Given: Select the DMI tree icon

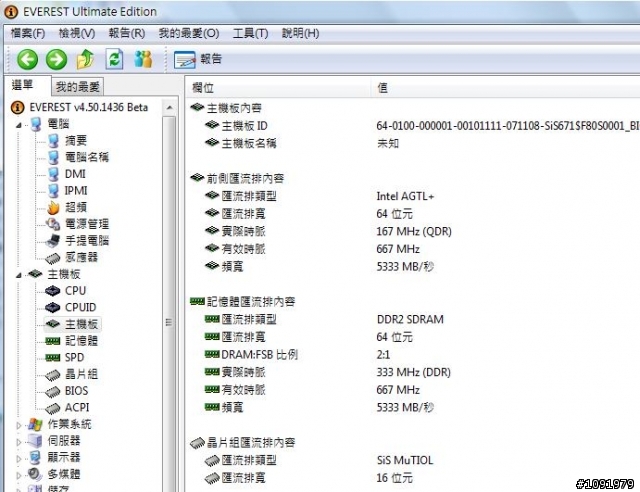Looking at the screenshot, I should pyautogui.click(x=53, y=174).
